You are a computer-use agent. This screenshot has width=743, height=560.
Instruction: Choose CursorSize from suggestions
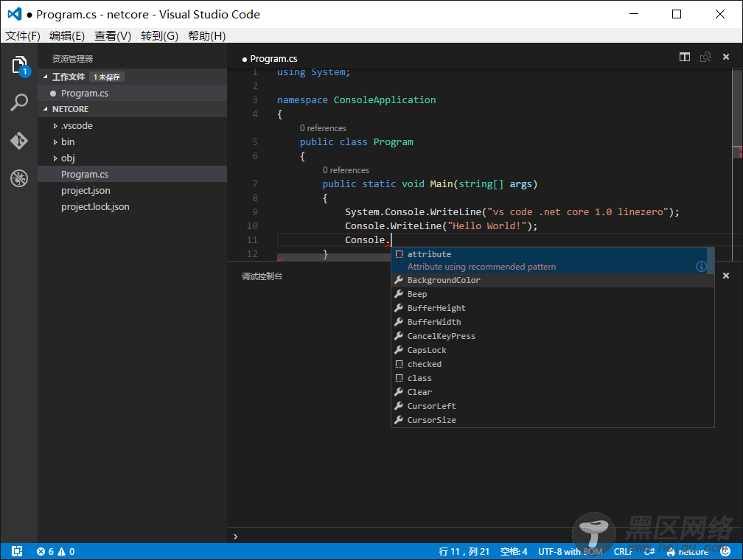tap(553, 420)
